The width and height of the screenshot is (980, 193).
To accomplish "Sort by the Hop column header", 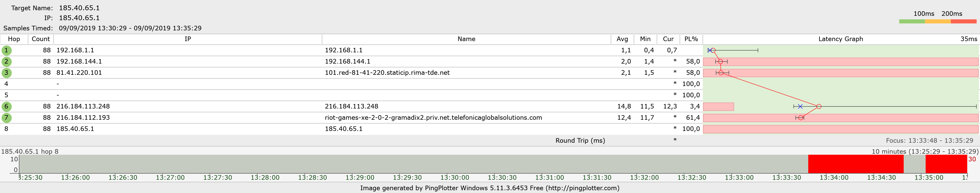I will click(14, 39).
